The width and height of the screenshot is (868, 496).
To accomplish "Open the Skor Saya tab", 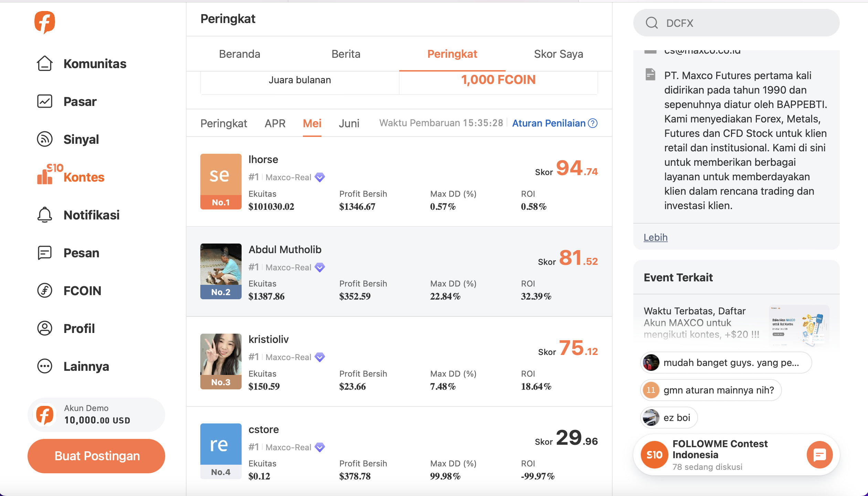I will tap(559, 54).
